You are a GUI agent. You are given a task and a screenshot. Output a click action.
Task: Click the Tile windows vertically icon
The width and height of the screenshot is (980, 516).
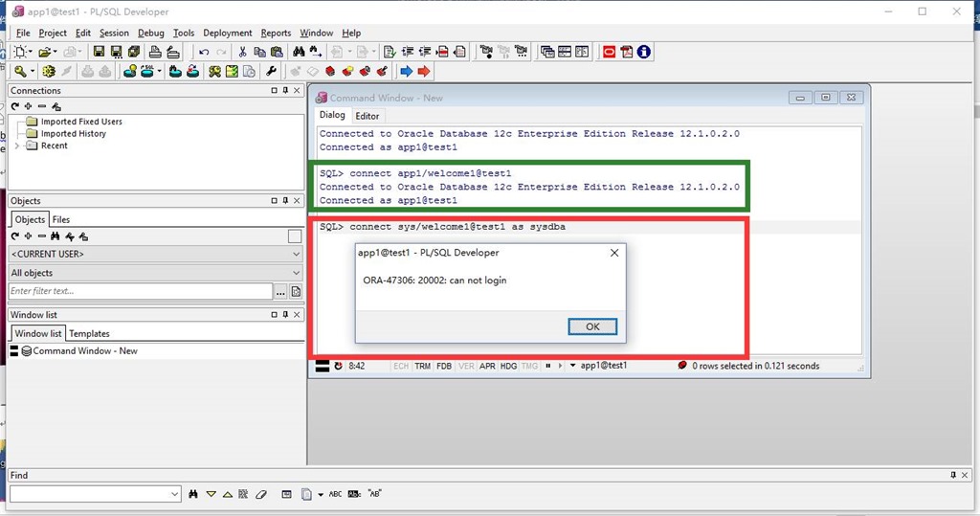pos(582,52)
